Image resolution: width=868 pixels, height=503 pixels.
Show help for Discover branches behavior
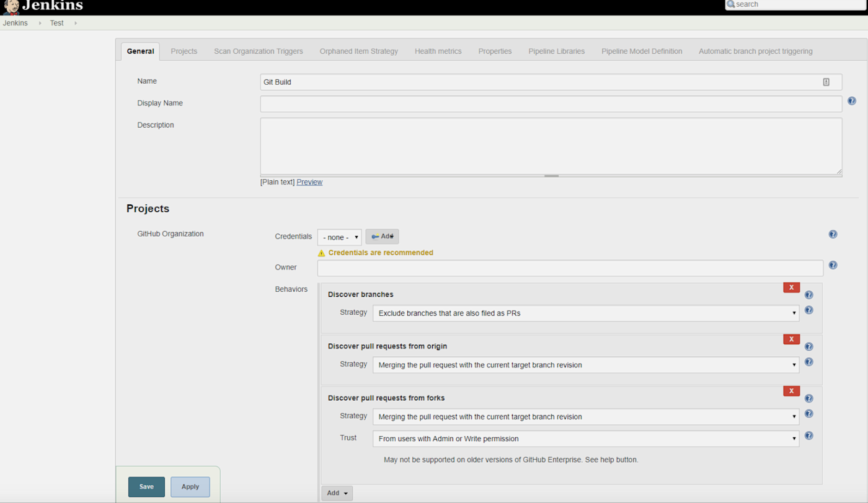808,295
